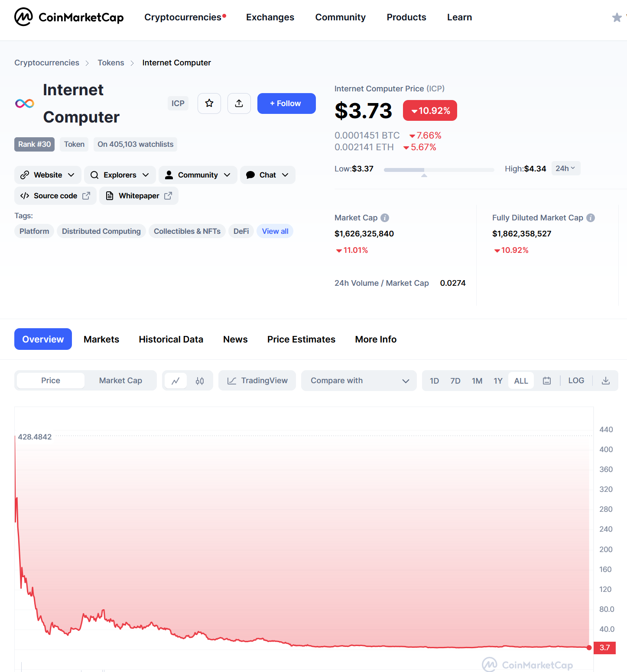
Task: Select the 1D time range
Action: coord(434,381)
